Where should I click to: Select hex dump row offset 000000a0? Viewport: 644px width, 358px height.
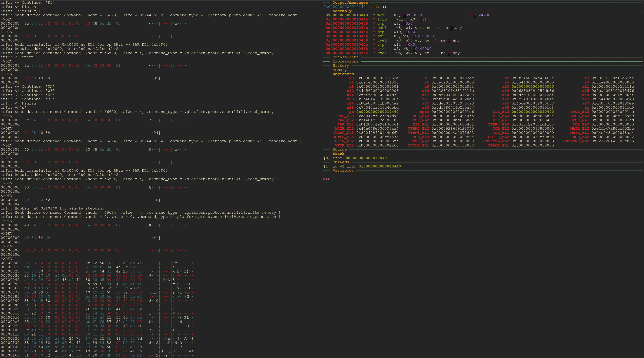(x=10, y=305)
